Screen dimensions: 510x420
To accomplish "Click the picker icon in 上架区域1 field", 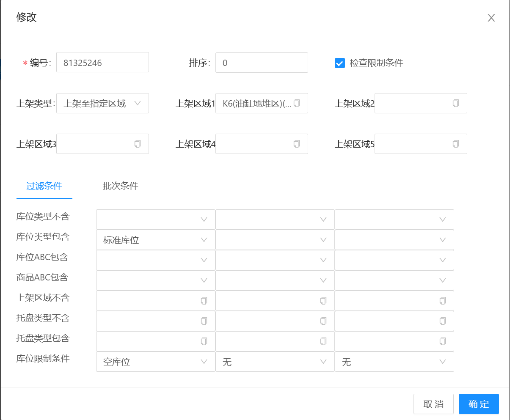I will coord(297,103).
